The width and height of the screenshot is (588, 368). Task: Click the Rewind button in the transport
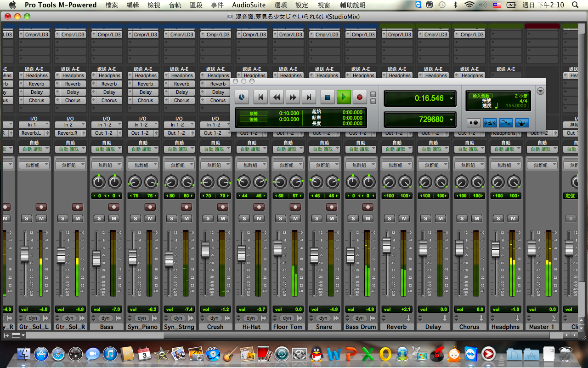pyautogui.click(x=277, y=97)
